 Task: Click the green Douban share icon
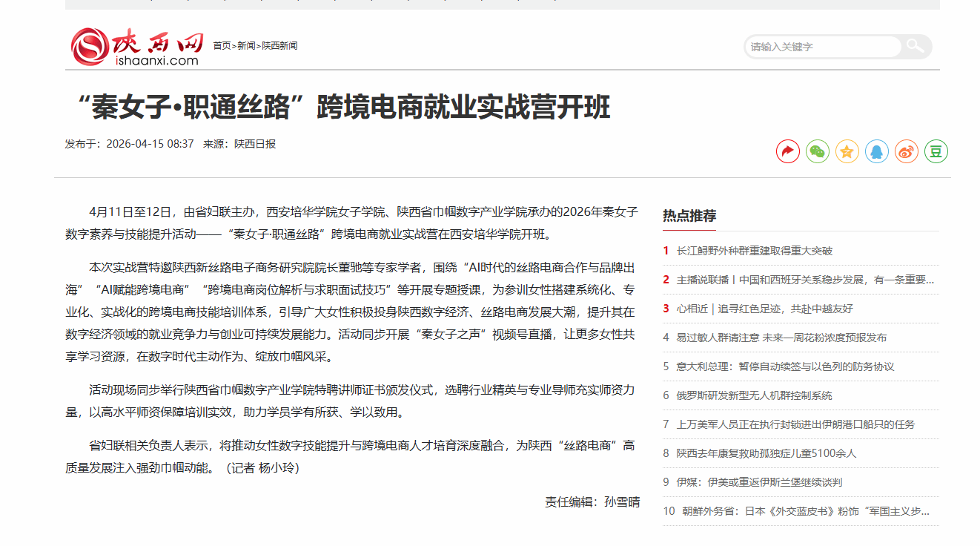pos(936,151)
